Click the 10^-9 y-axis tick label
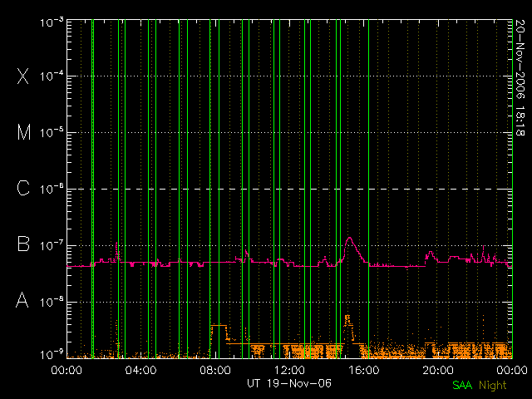532x399 pixels. click(x=52, y=355)
